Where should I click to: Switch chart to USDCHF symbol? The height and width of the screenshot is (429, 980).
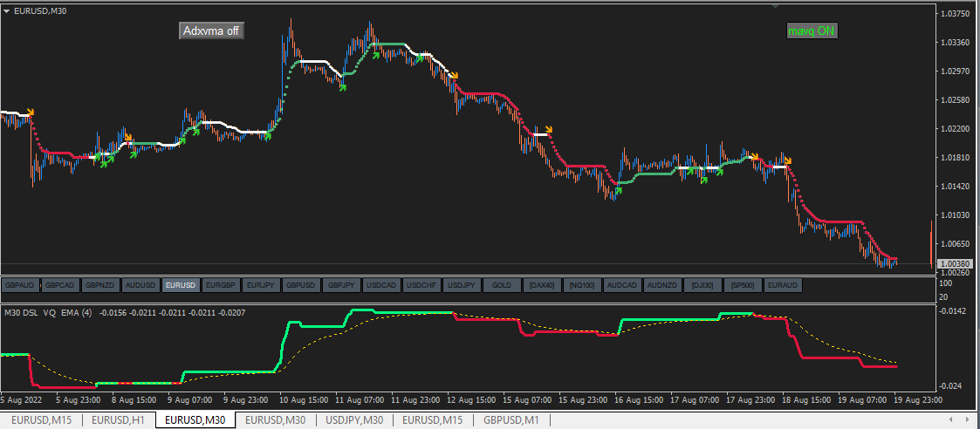coord(421,285)
